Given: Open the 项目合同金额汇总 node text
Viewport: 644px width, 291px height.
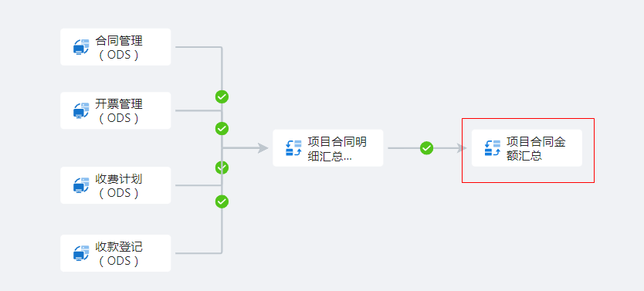Looking at the screenshot, I should coord(536,148).
